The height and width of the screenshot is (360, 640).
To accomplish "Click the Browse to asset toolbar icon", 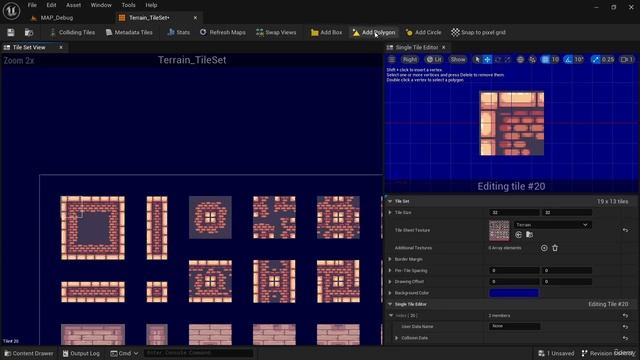I will click(x=29, y=32).
